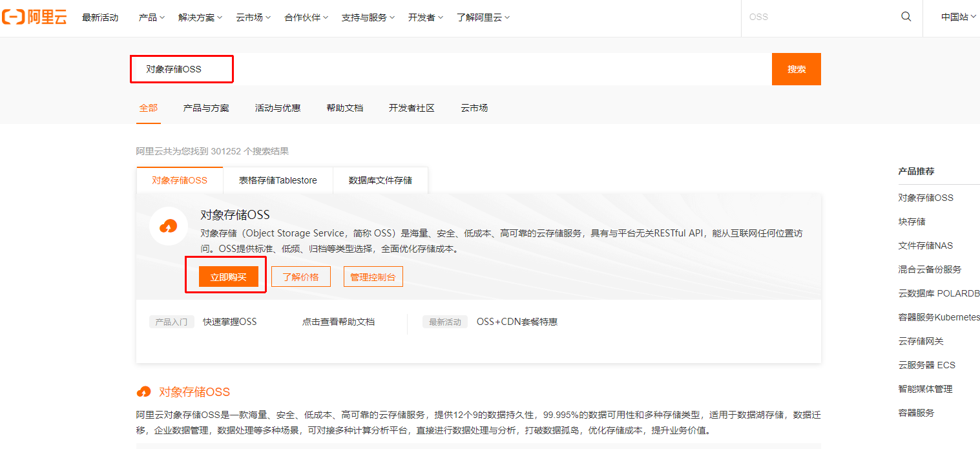Expand the 产品 dropdown menu
The height and width of the screenshot is (449, 980).
pos(152,17)
